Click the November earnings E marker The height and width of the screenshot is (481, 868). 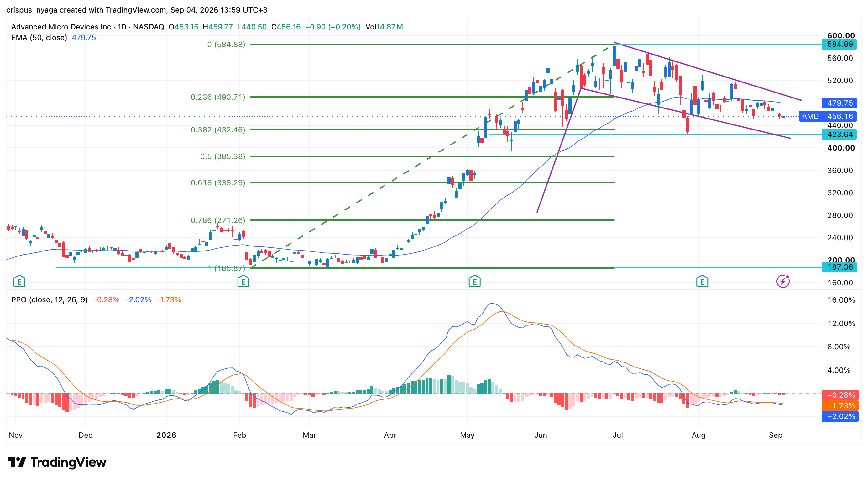[x=19, y=281]
